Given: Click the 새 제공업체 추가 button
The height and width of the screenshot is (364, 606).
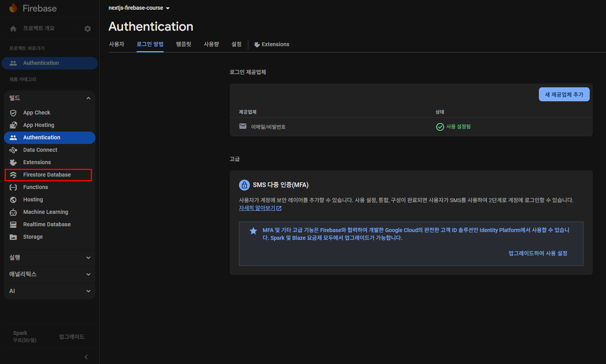Looking at the screenshot, I should [x=564, y=94].
